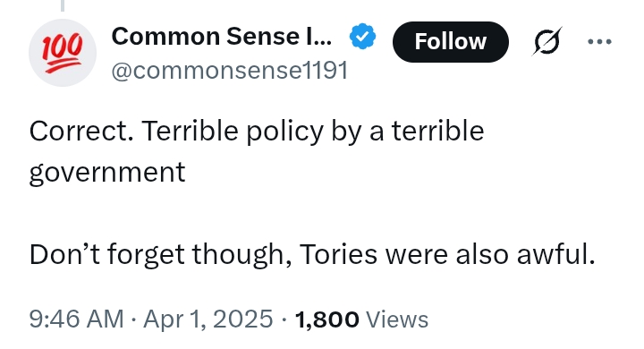Click the Apr 1, 2025 date

[x=208, y=319]
